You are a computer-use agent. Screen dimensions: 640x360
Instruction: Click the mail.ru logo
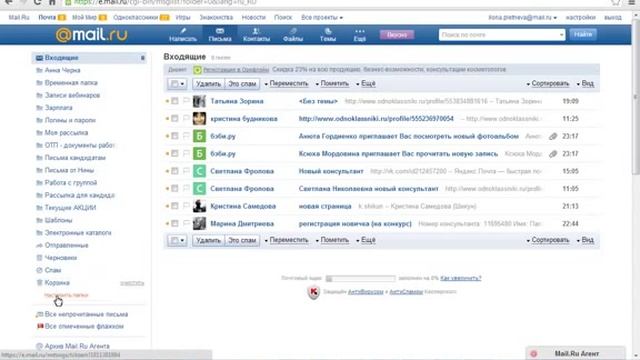pyautogui.click(x=91, y=35)
